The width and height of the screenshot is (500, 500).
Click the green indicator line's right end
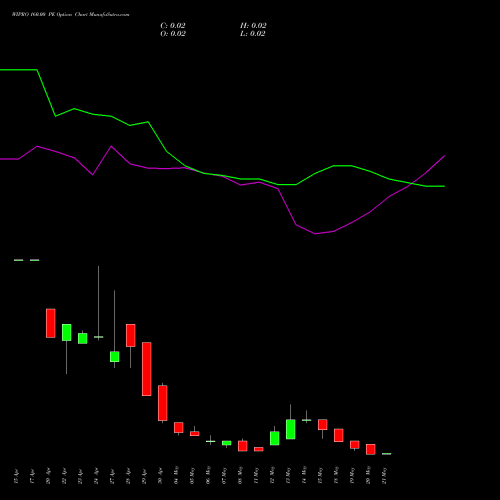pos(444,186)
